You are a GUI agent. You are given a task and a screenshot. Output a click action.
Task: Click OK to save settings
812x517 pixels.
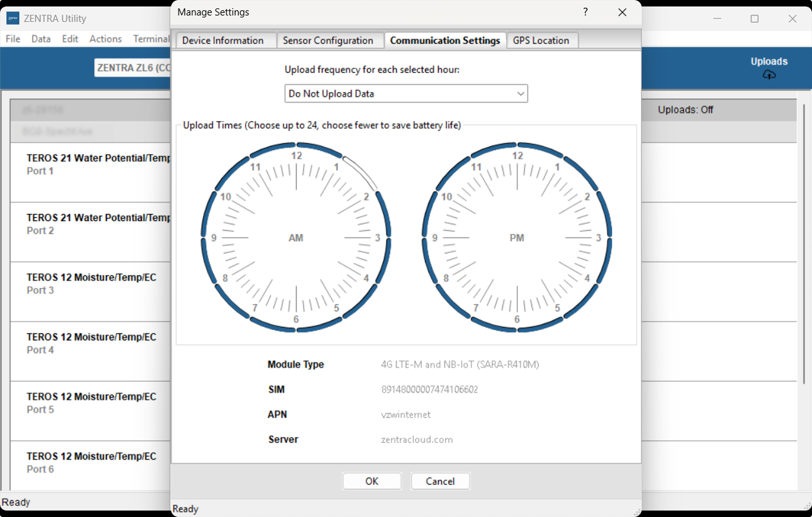pyautogui.click(x=372, y=481)
